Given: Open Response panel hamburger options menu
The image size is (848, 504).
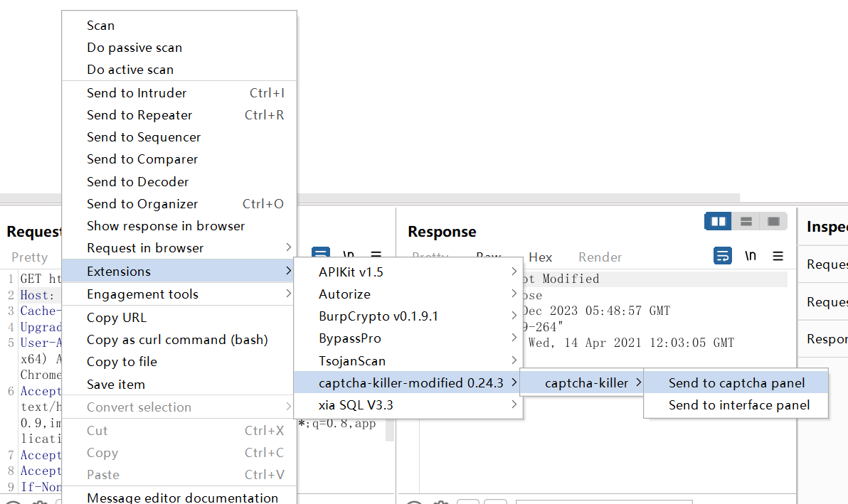Looking at the screenshot, I should 778,256.
